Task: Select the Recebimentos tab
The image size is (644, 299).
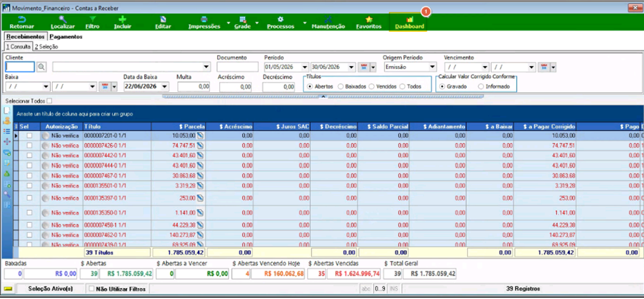Action: tap(25, 37)
